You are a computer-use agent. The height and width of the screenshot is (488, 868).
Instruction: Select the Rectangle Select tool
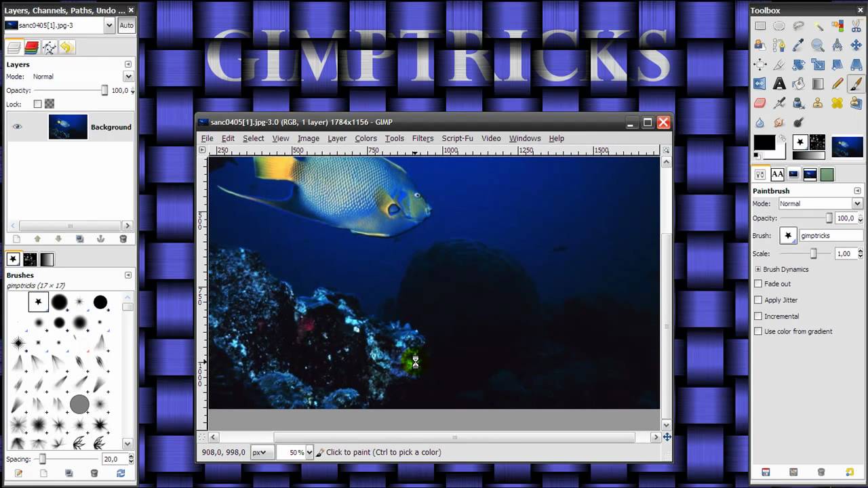[760, 26]
